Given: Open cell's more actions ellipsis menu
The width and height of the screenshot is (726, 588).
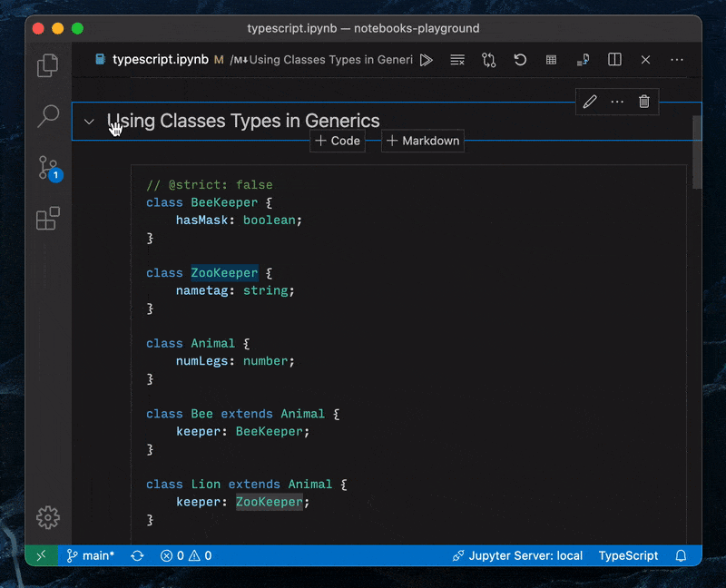Looking at the screenshot, I should pos(617,102).
